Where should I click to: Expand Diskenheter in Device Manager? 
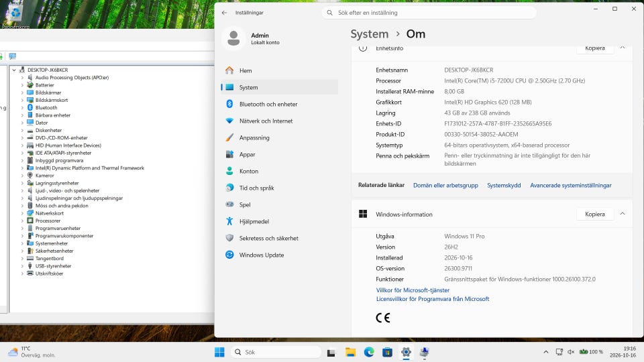(x=22, y=131)
